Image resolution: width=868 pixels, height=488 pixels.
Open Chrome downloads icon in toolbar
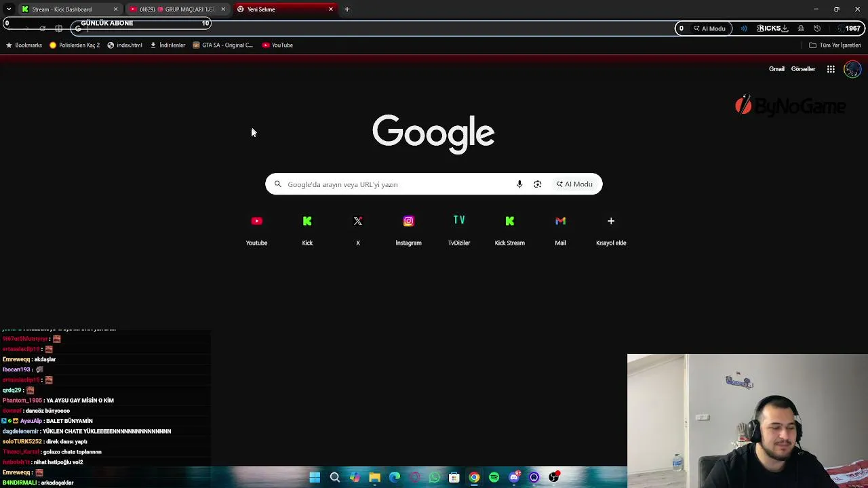point(785,28)
